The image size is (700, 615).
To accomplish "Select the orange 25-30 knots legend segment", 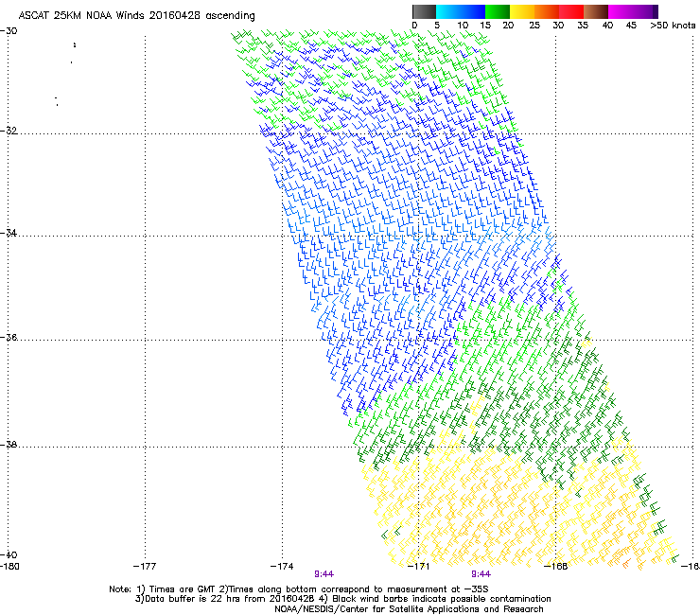I will (x=547, y=11).
